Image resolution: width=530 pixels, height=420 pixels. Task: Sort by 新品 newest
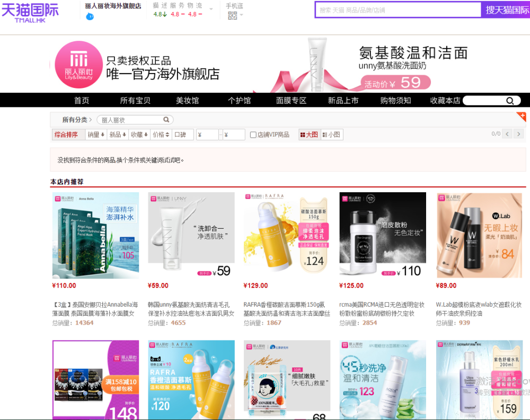click(118, 135)
